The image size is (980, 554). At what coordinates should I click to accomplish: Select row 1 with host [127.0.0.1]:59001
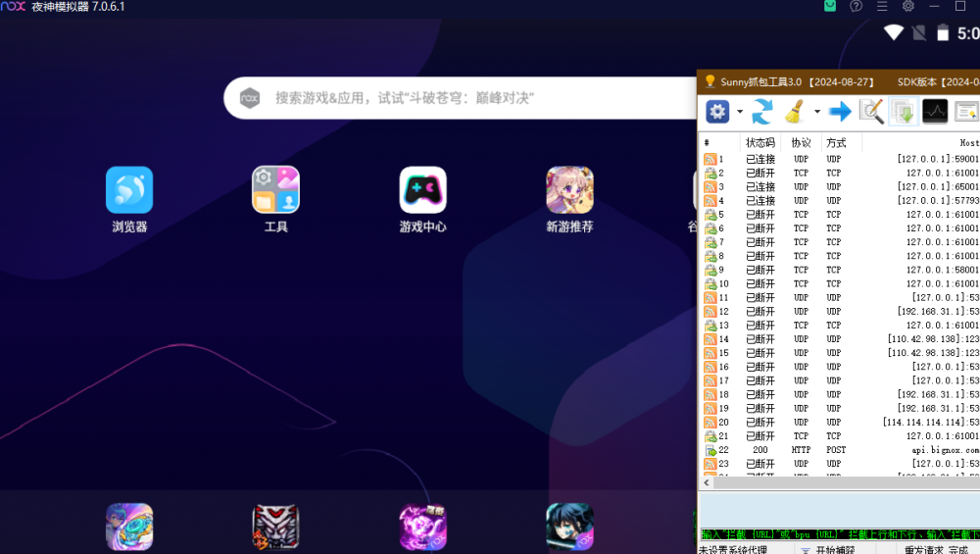coord(840,159)
